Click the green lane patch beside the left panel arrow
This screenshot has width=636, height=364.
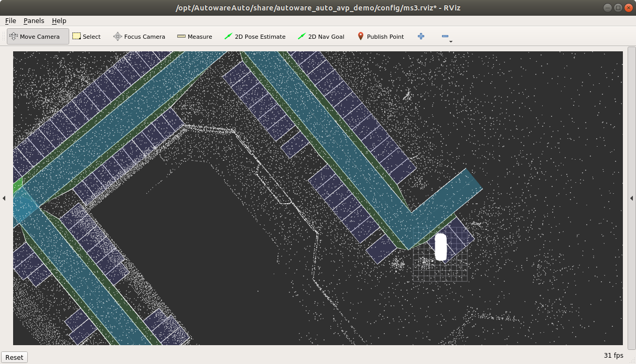[x=18, y=185]
